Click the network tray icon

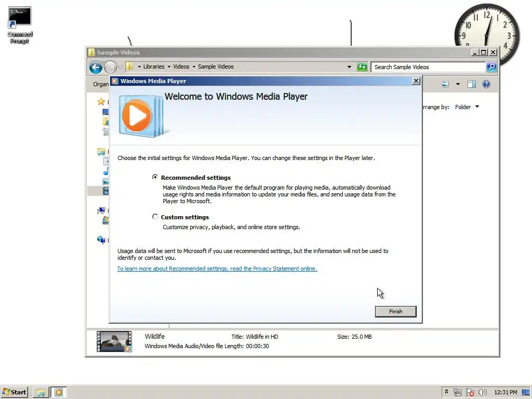(x=457, y=392)
